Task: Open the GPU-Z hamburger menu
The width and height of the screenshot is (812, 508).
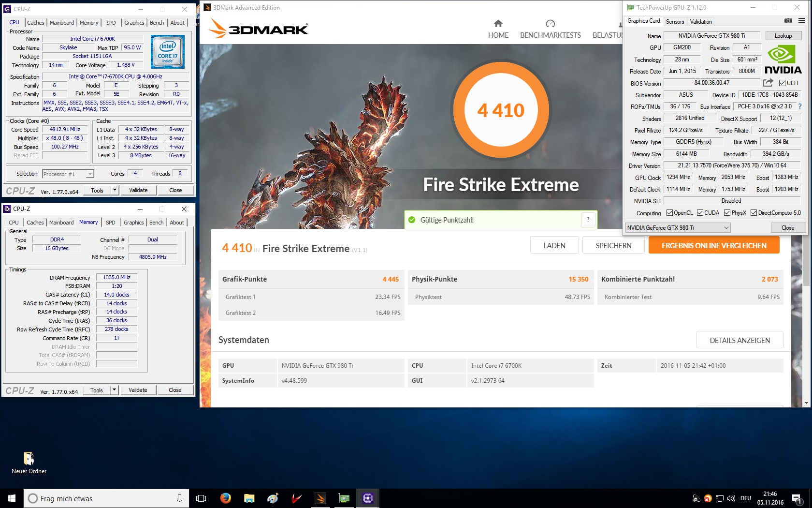Action: 801,21
